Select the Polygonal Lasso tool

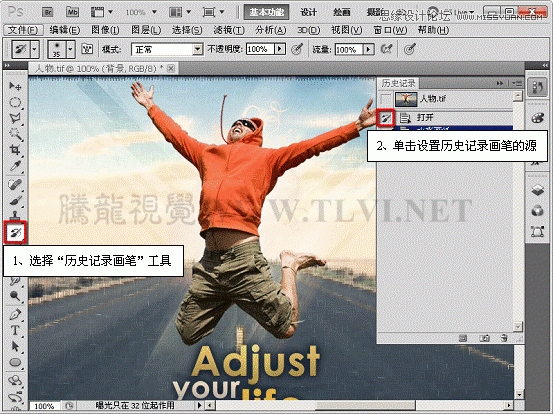point(15,118)
